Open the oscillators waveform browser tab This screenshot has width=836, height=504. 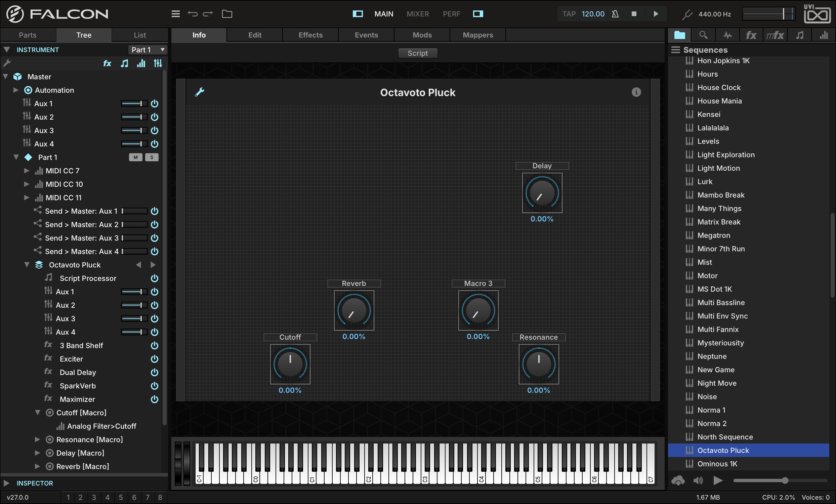click(x=727, y=35)
